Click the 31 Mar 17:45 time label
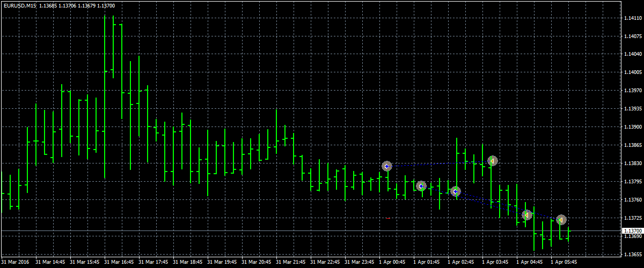 click(153, 263)
